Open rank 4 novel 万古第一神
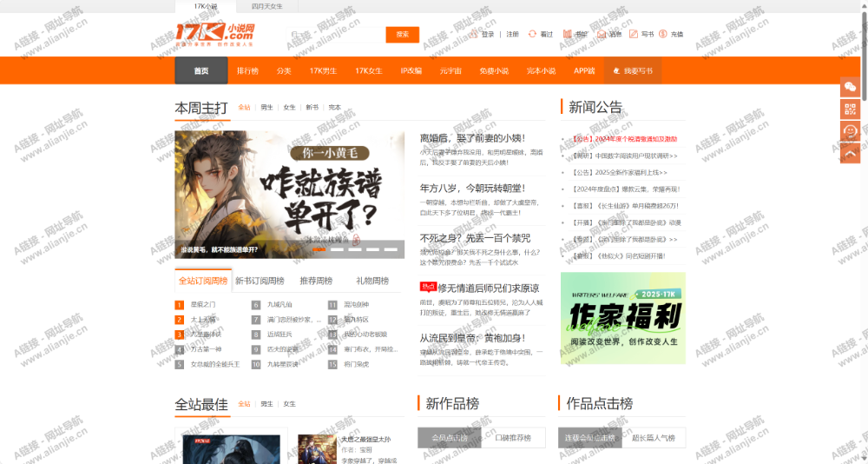Viewport: 868px width, 464px height. coord(206,349)
